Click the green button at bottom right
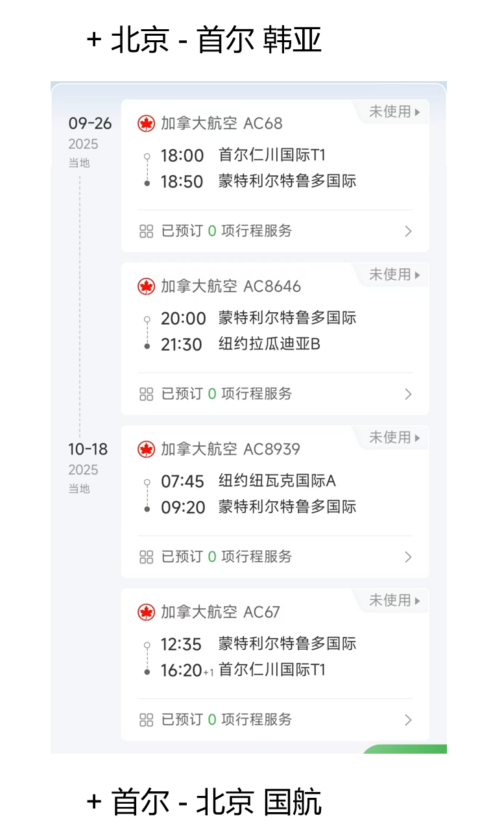 tap(405, 749)
